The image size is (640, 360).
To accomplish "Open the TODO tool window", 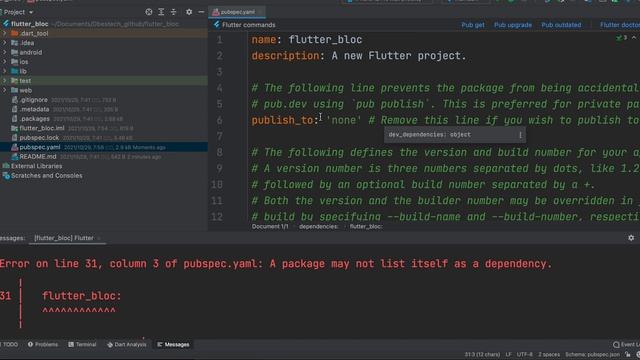I will (x=10, y=344).
